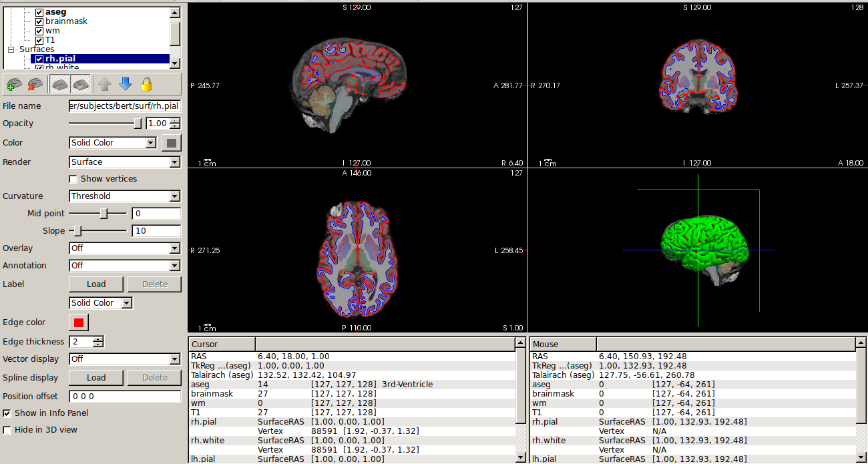The image size is (868, 464).
Task: Open the red Edge color swatch
Action: pyautogui.click(x=79, y=322)
